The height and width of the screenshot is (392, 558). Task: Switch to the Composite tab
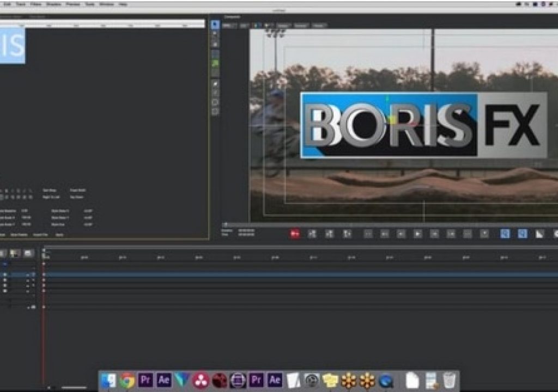[232, 17]
